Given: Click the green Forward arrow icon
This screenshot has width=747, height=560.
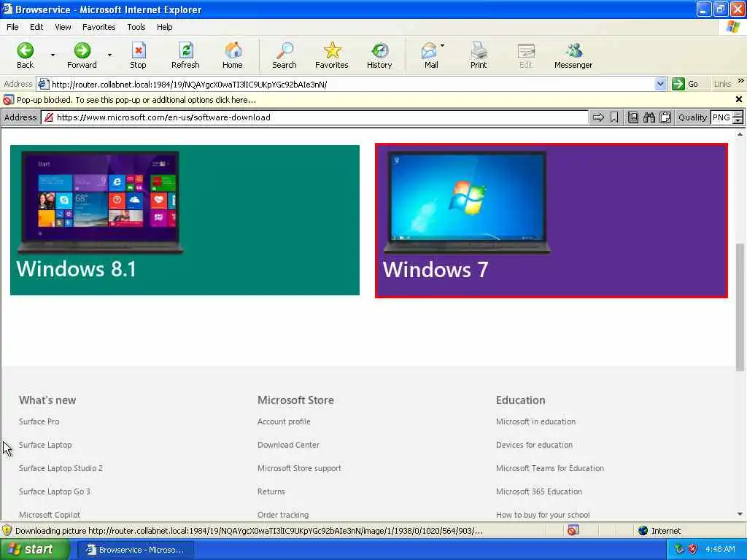Looking at the screenshot, I should [82, 50].
